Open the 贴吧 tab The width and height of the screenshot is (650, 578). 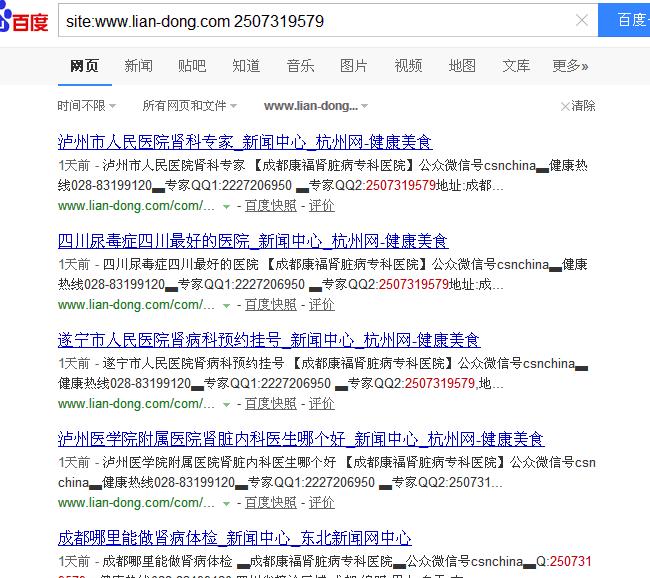tap(192, 66)
